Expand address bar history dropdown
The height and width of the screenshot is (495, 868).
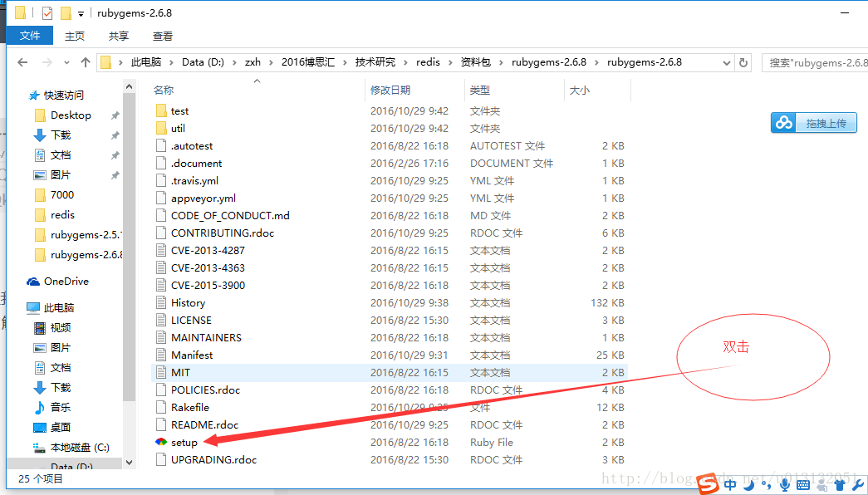pyautogui.click(x=727, y=62)
